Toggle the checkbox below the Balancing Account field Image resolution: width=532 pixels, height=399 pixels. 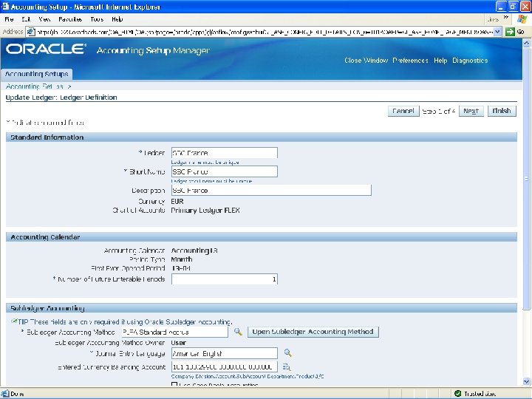[174, 384]
